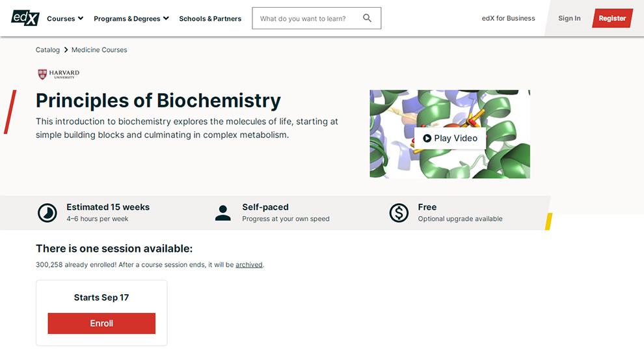Click the 'Self-paced' heading

(x=265, y=207)
